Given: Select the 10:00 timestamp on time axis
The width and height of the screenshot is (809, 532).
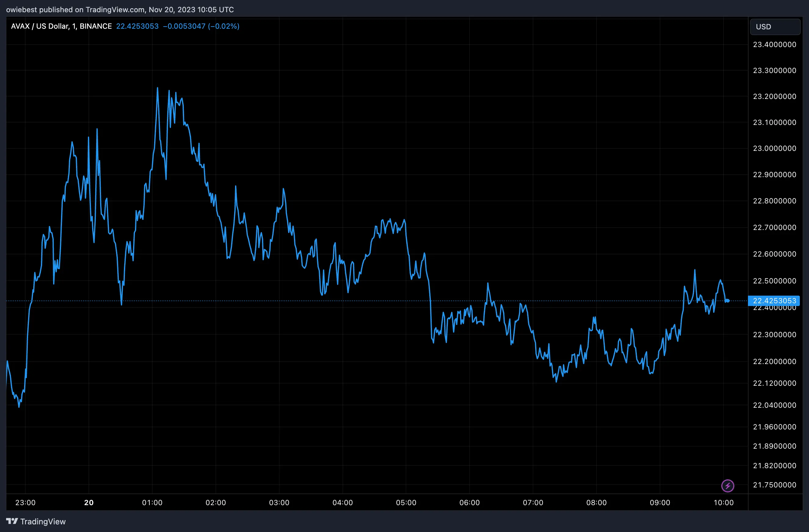Looking at the screenshot, I should click(x=723, y=502).
